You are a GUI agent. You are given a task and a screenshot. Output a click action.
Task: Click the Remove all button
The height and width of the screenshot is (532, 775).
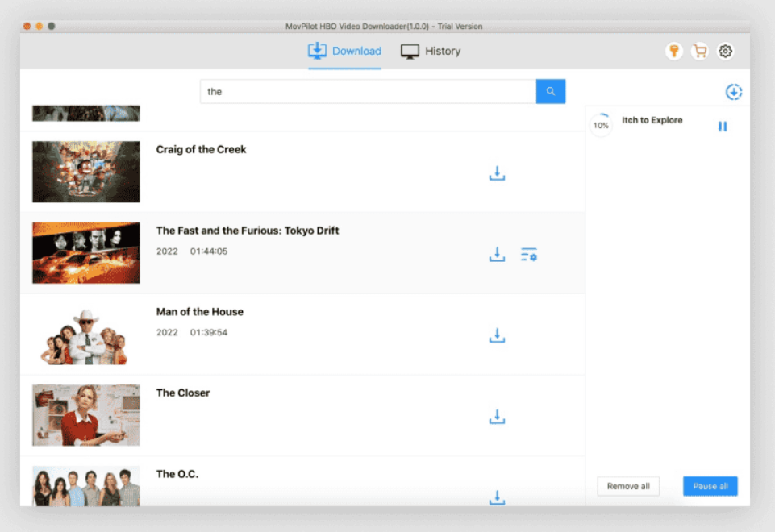click(x=628, y=486)
